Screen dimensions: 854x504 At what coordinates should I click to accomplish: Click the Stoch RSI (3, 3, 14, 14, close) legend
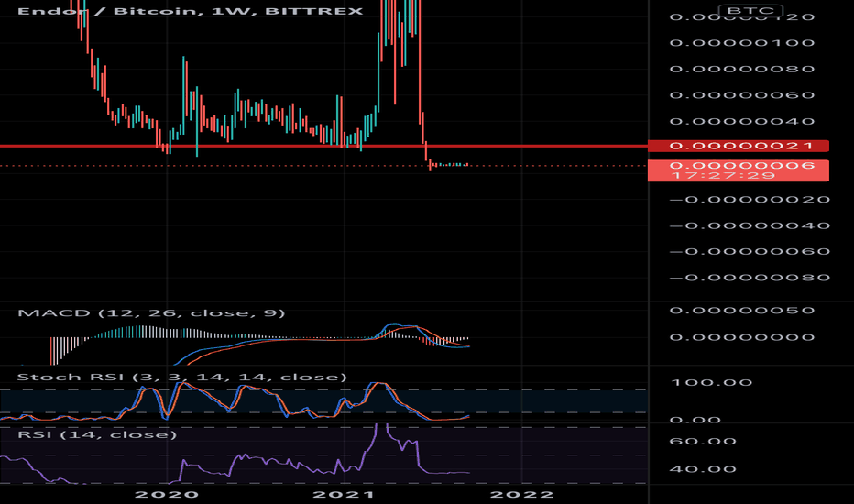(182, 377)
